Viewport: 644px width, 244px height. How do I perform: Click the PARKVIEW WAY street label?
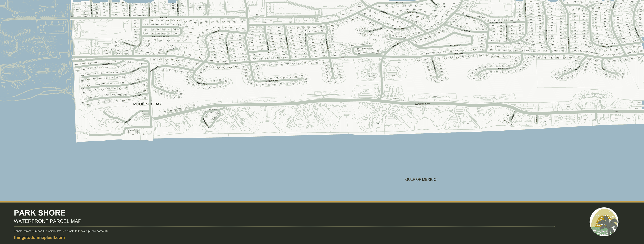[x=496, y=22]
